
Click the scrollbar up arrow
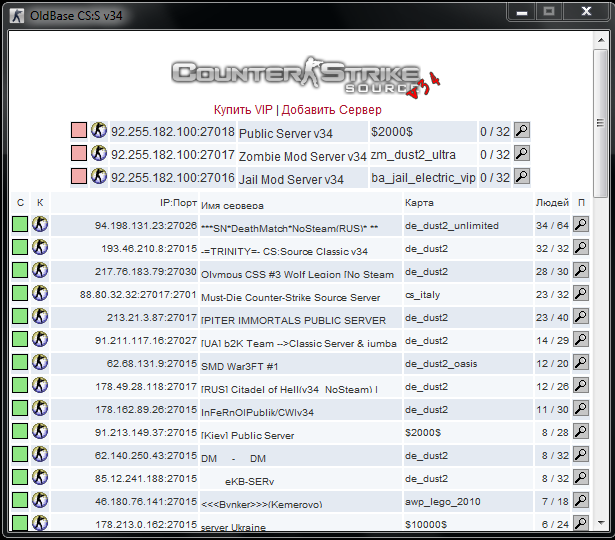pos(600,40)
